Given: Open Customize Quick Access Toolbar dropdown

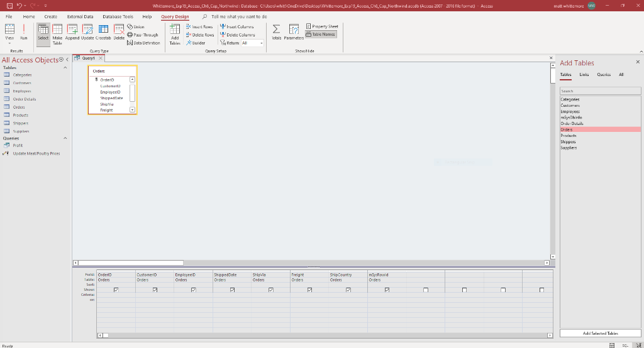Looking at the screenshot, I should pos(45,6).
